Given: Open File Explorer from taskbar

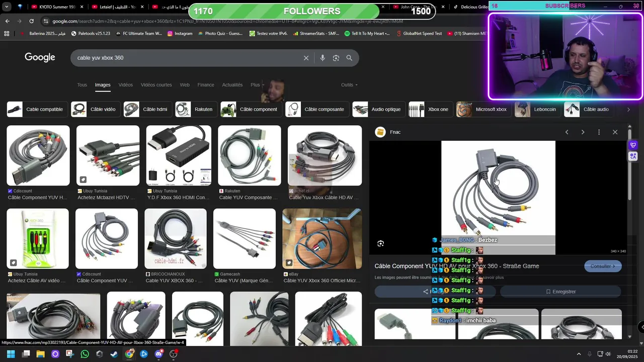Looking at the screenshot, I should (40, 354).
